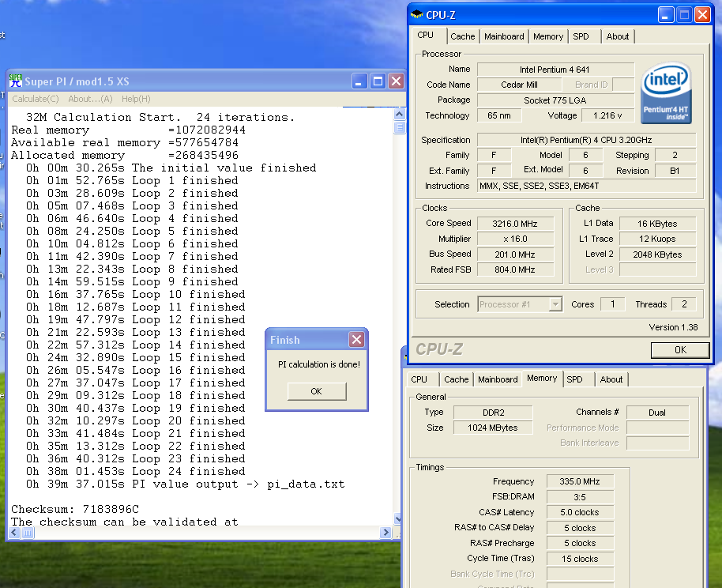Click Checksum: 7183896C line in Super PI
This screenshot has height=588, width=722.
coord(75,509)
